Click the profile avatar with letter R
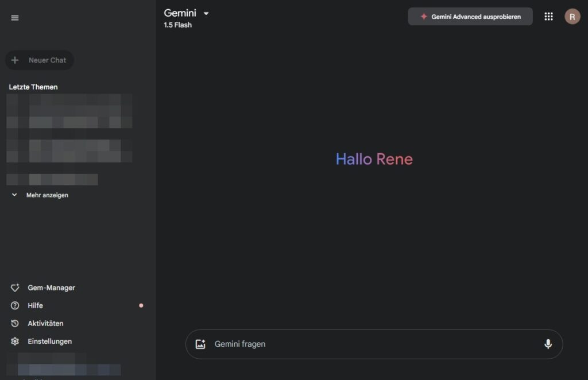The image size is (588, 380). (x=572, y=17)
